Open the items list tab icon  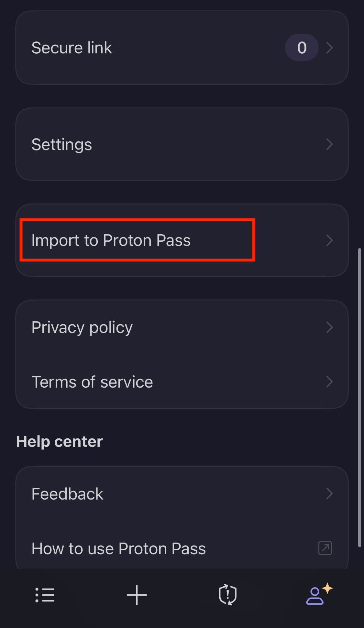click(x=45, y=595)
